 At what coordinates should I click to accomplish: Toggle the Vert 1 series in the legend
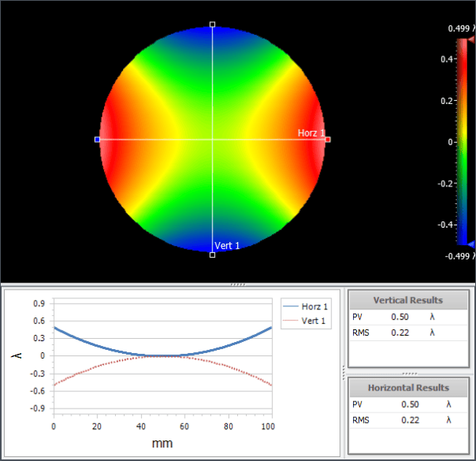[305, 321]
